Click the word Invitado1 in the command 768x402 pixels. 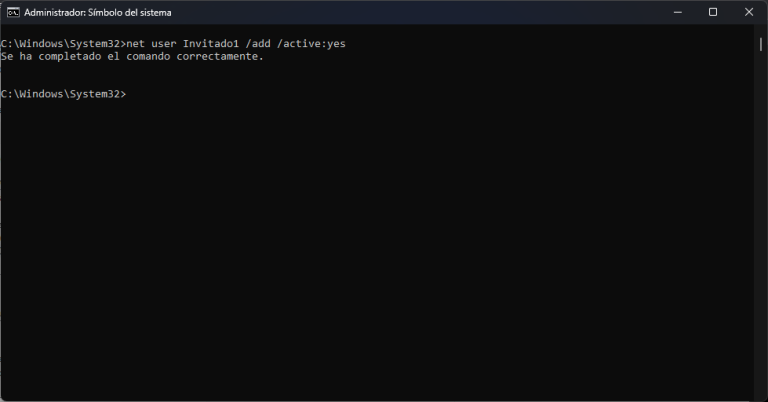click(211, 44)
